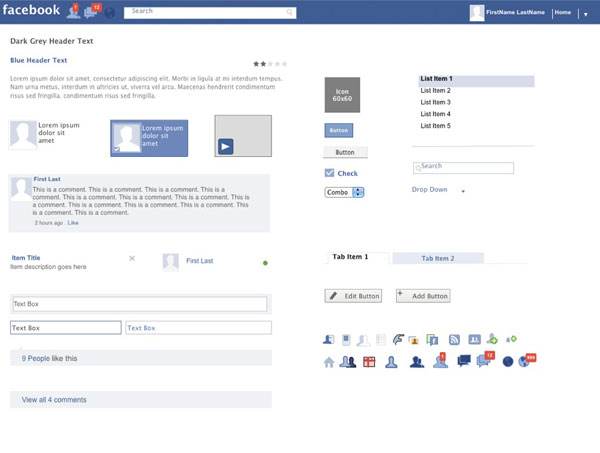Select Tab Item 1

click(x=350, y=257)
